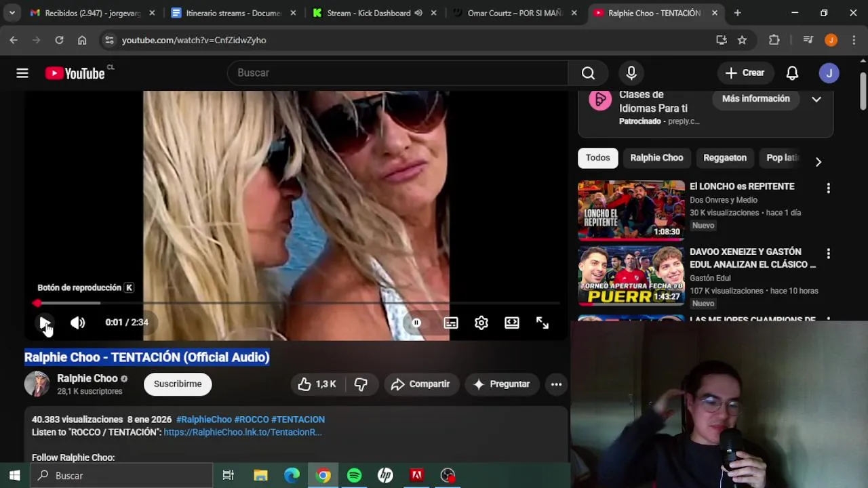Image resolution: width=868 pixels, height=488 pixels.
Task: Click the Ralphie Choo channel name
Action: [x=87, y=378]
